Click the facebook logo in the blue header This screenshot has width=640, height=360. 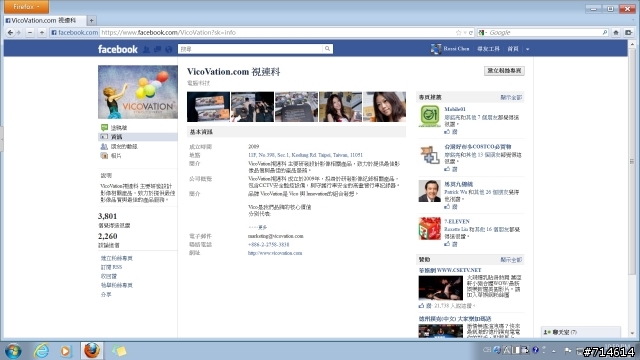click(118, 49)
